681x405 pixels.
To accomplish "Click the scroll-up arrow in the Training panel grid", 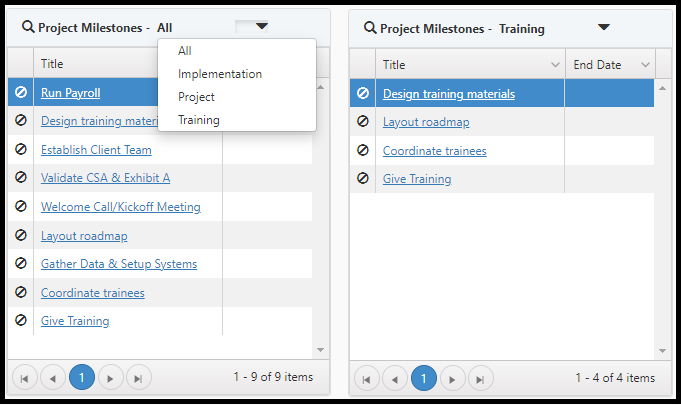I will tap(662, 88).
